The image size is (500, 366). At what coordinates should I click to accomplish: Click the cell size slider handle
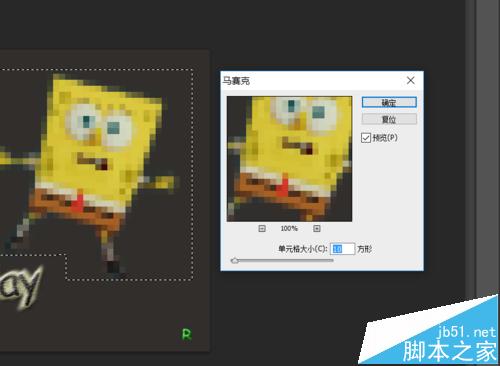[235, 260]
